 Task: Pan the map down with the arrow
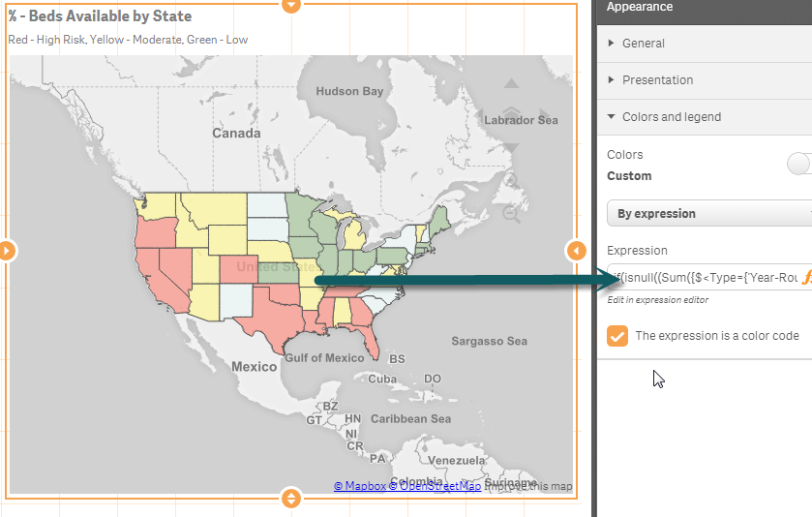coord(511,148)
